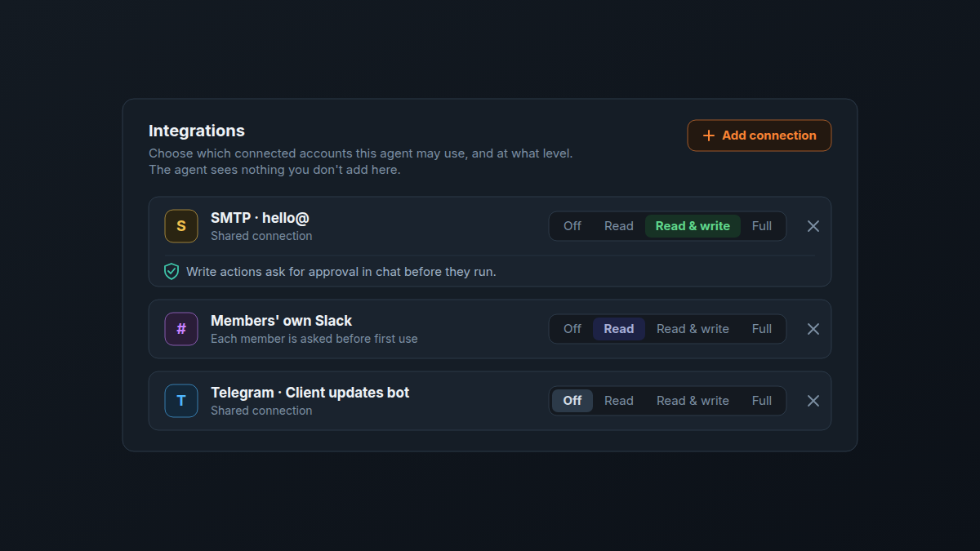Image resolution: width=980 pixels, height=551 pixels.
Task: Turn Off Members' own Slack access
Action: (572, 329)
